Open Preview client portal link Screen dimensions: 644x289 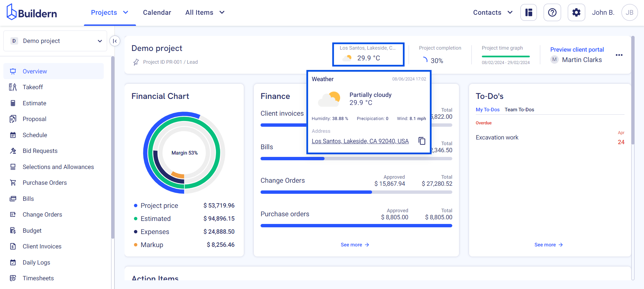click(577, 50)
